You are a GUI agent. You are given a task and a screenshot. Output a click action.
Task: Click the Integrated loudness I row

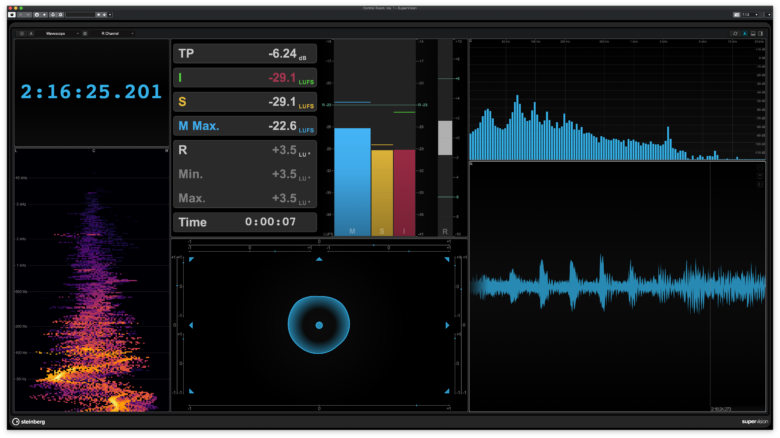(x=244, y=78)
